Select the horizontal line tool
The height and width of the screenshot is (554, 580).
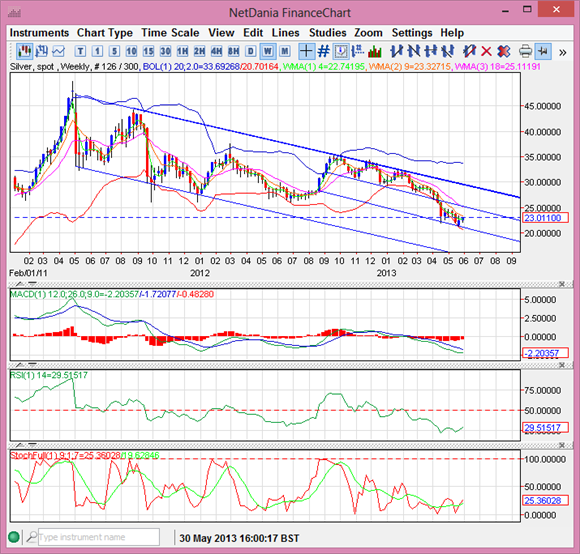coord(431,51)
